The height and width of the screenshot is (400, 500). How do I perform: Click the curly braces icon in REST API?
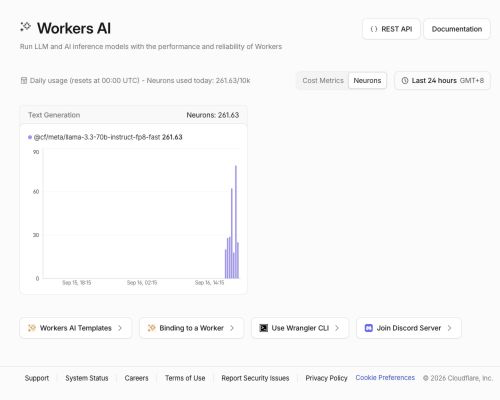point(374,29)
